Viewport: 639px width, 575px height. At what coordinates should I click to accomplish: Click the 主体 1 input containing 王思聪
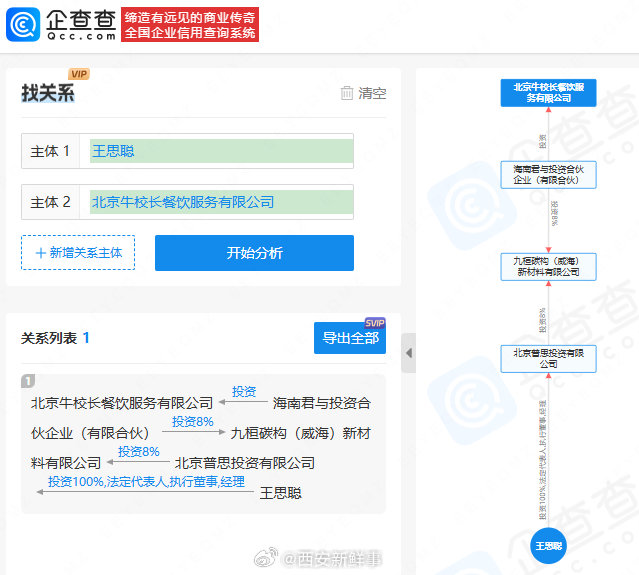pos(221,151)
